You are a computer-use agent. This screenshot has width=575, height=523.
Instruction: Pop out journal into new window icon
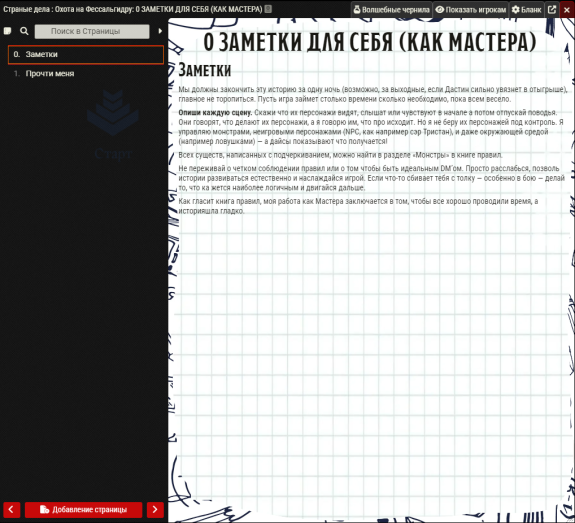[552, 10]
